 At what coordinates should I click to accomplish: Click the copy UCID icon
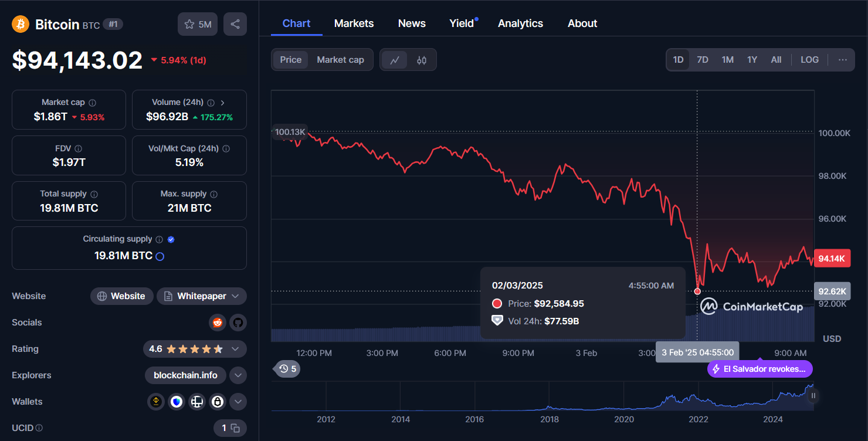pyautogui.click(x=235, y=428)
